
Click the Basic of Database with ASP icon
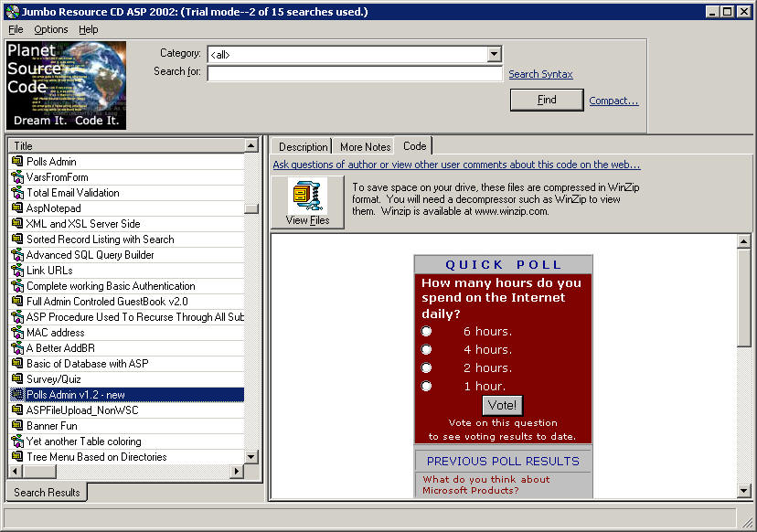pos(17,364)
